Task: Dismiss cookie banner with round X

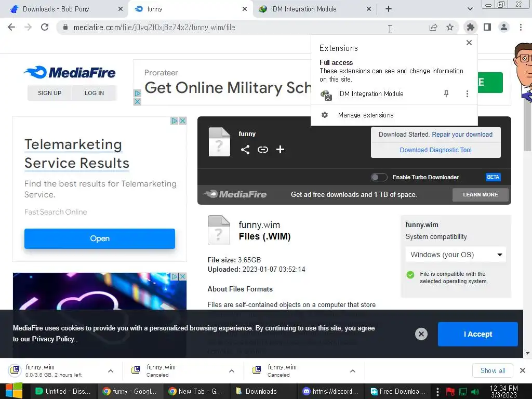Action: [x=421, y=334]
